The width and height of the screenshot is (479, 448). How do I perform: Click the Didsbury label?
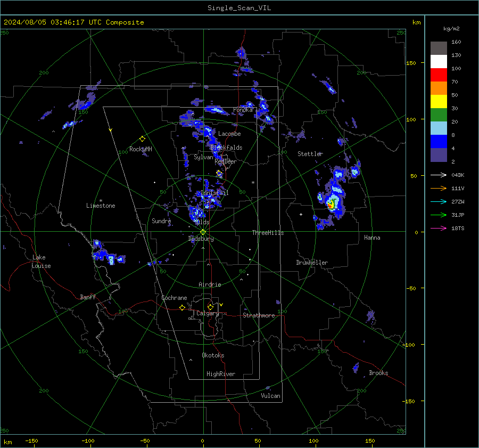point(201,239)
